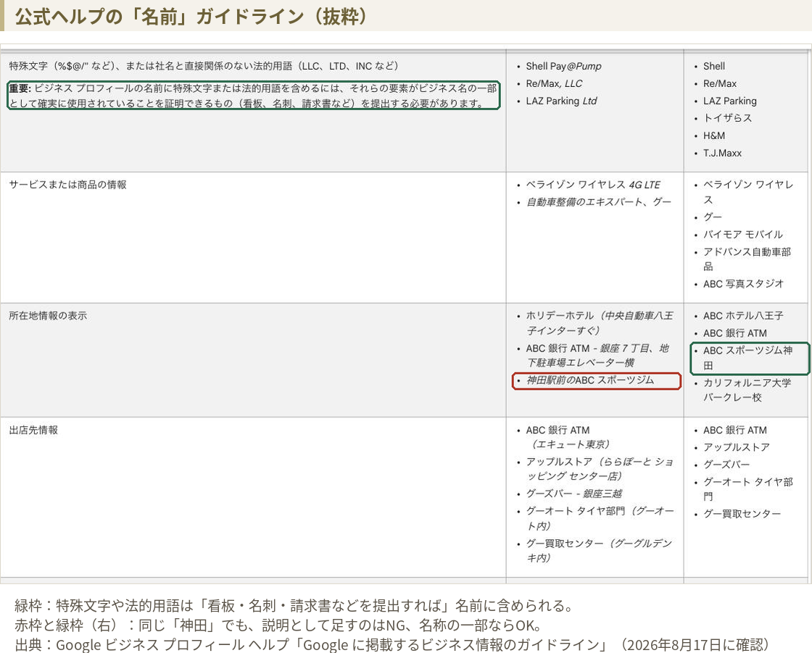
Task: Click the T.J.Maxx entry
Action: click(722, 153)
